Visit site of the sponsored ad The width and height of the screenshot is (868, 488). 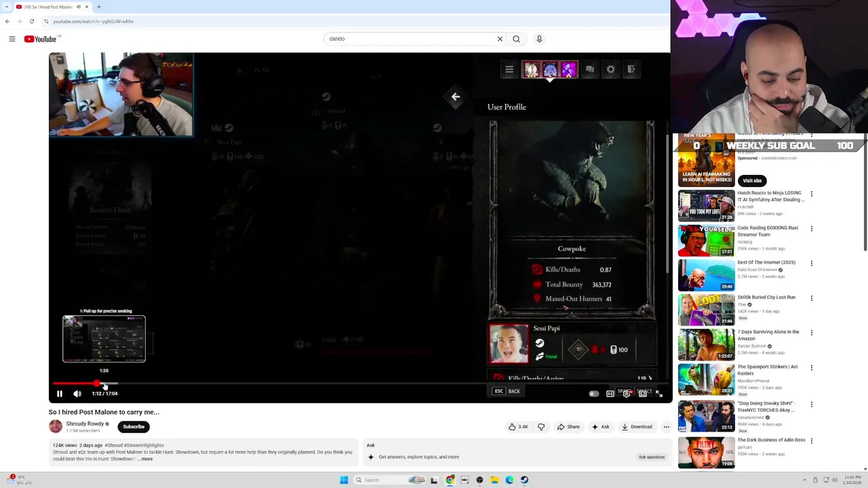click(752, 180)
